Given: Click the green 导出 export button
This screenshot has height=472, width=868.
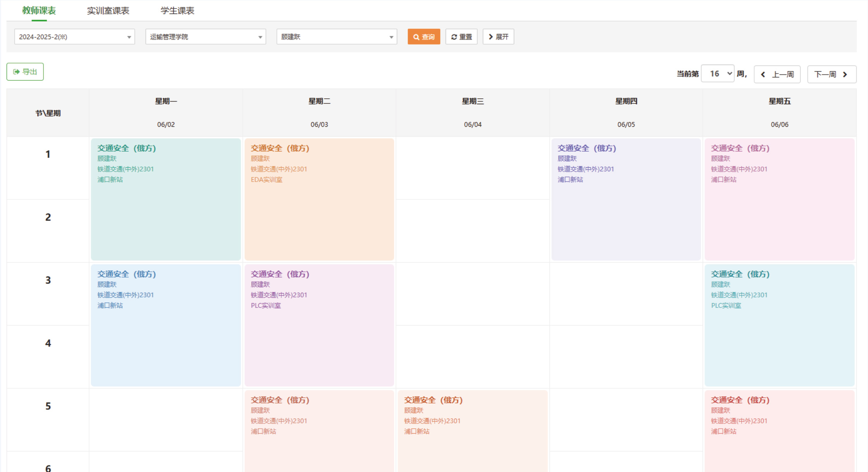Looking at the screenshot, I should pyautogui.click(x=25, y=72).
